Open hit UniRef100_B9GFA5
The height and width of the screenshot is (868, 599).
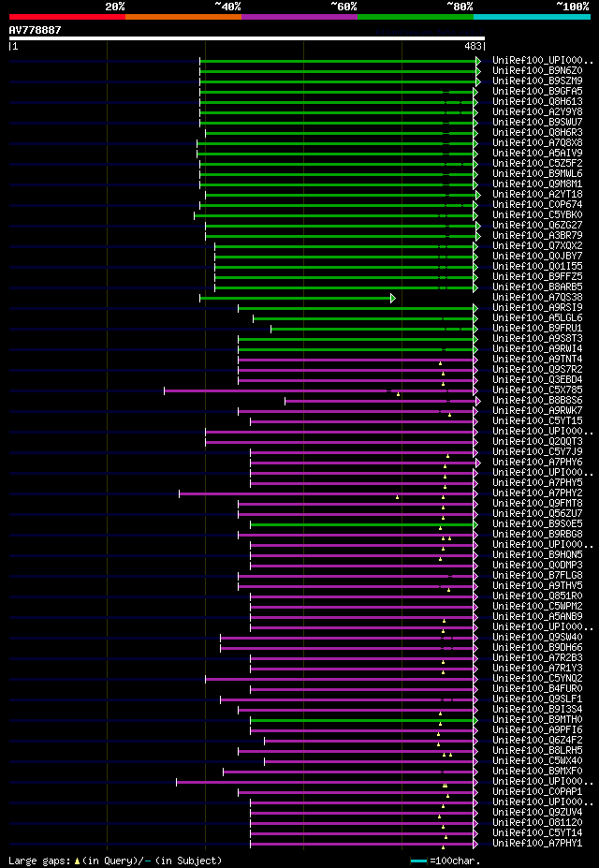point(537,92)
